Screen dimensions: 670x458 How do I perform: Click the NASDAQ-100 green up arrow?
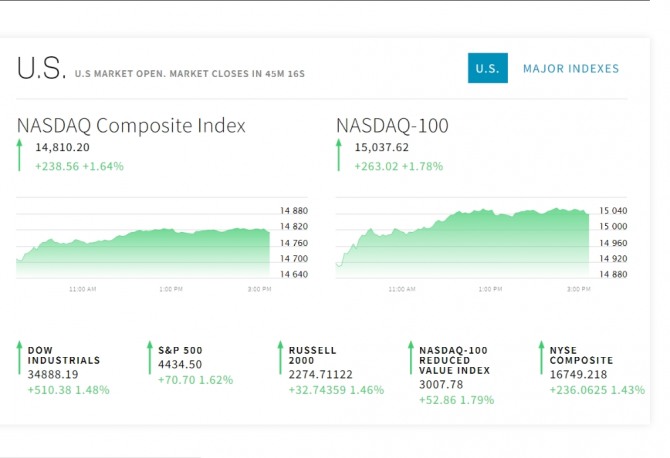click(x=339, y=155)
